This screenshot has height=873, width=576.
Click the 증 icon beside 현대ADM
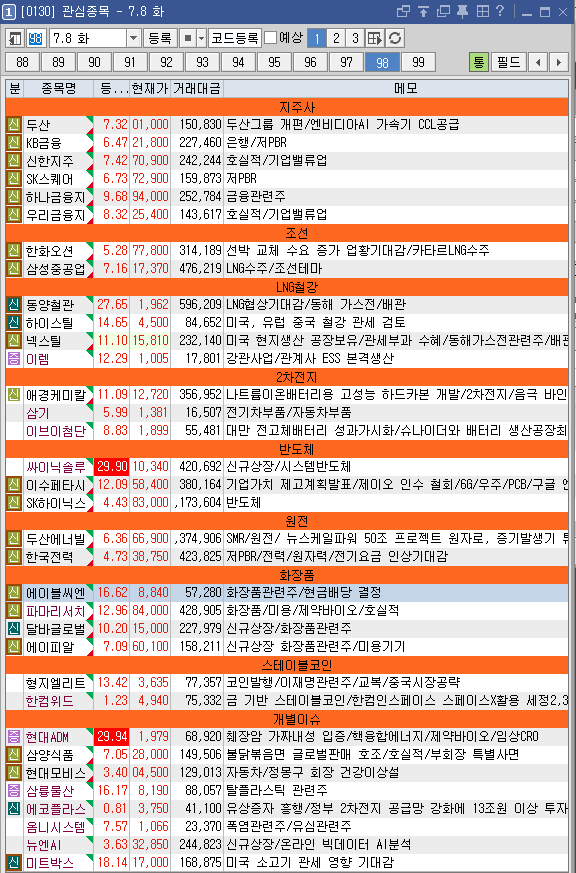point(14,737)
